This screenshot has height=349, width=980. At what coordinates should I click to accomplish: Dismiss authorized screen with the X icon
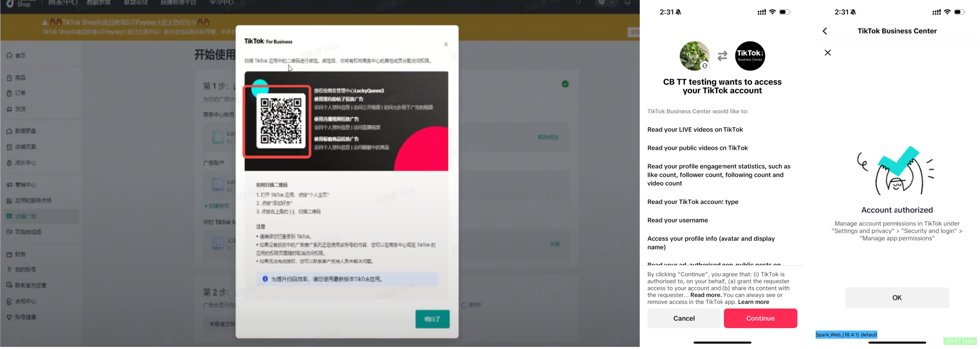(x=828, y=53)
